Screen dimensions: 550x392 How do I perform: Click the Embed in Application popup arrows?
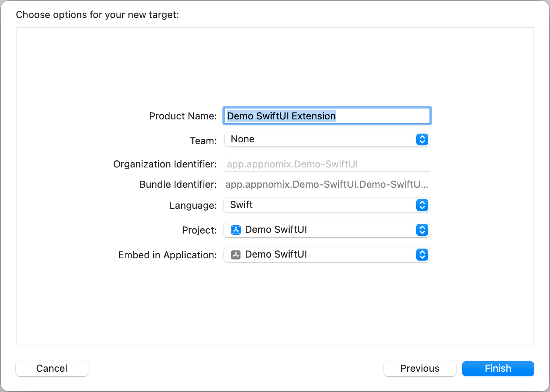pyautogui.click(x=422, y=255)
